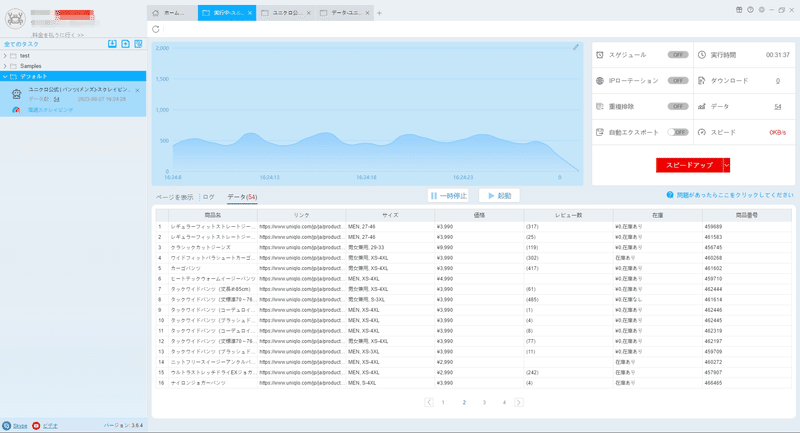Click the 価格 column header

(x=479, y=215)
